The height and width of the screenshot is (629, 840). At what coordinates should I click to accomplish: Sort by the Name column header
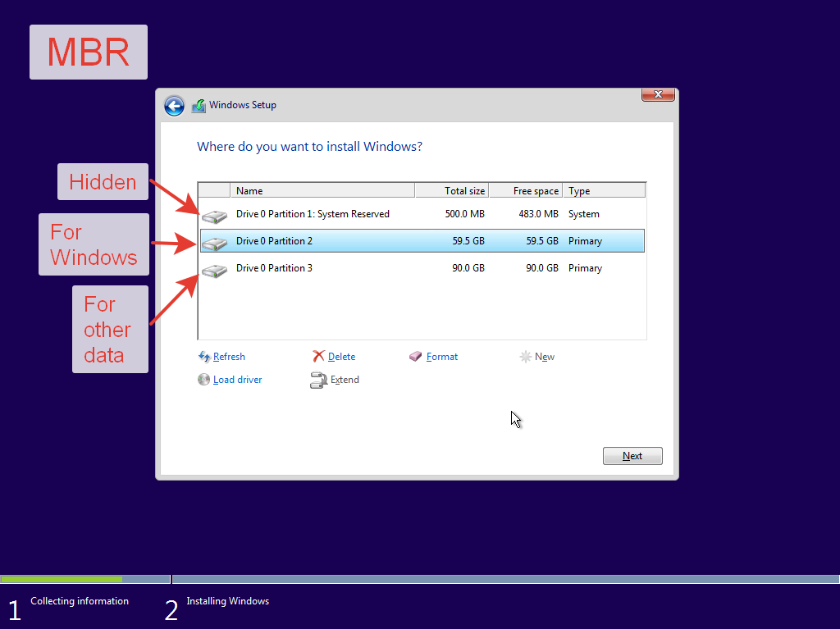point(322,191)
